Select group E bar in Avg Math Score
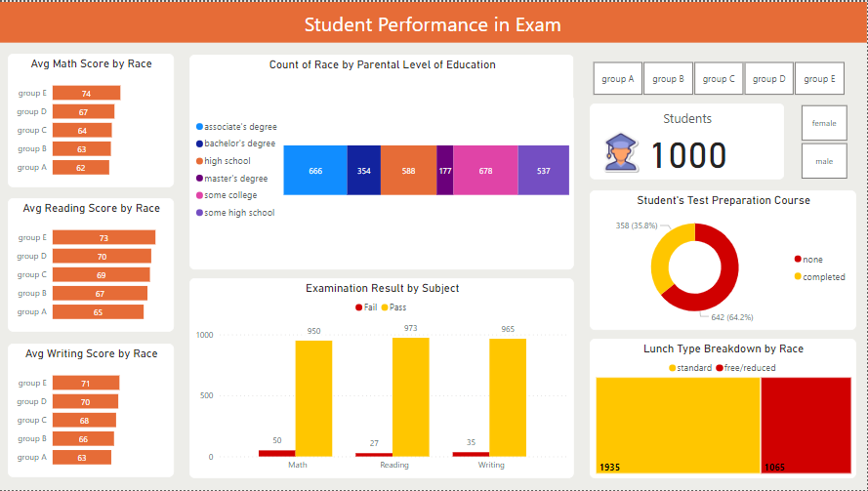868x491 pixels. 86,94
